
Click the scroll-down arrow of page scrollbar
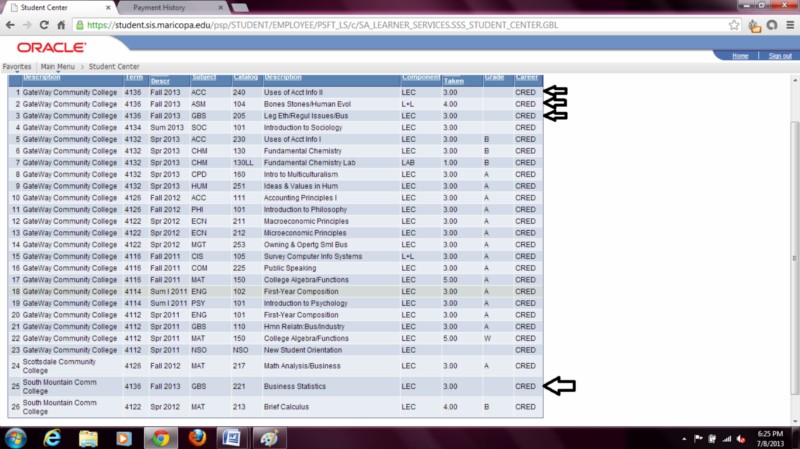point(795,421)
